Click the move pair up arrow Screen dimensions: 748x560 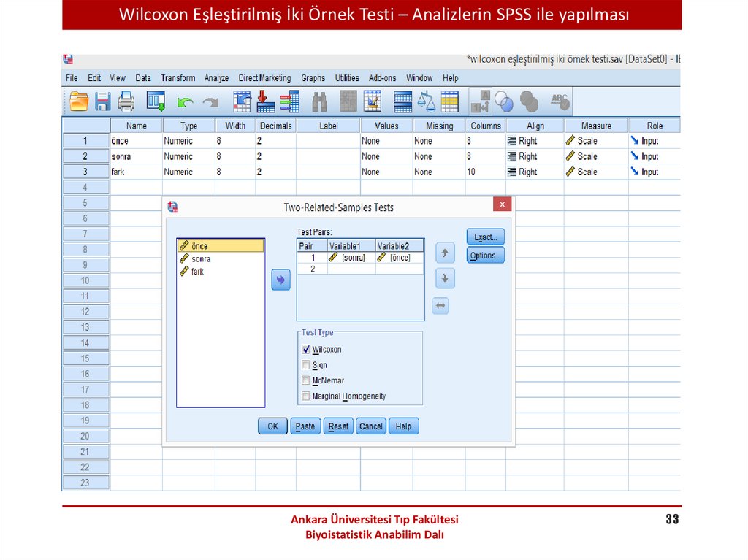(x=444, y=253)
